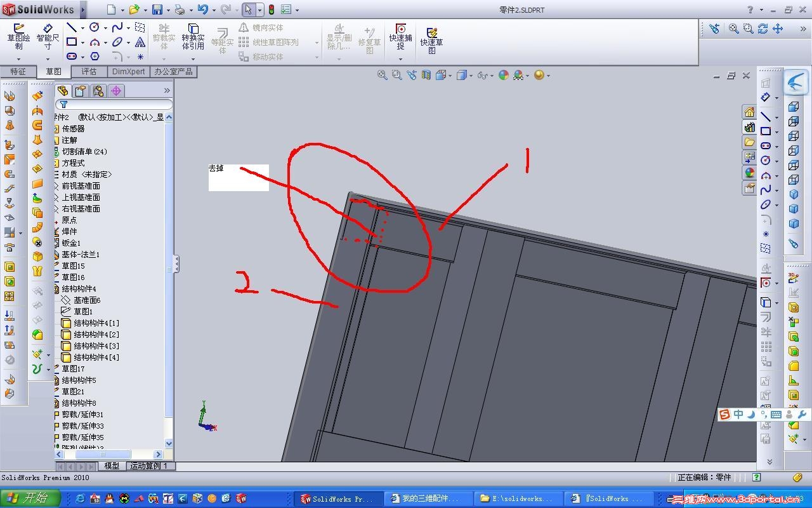Open a file using the folder icon
Viewport: 812px width, 508px height.
[134, 10]
